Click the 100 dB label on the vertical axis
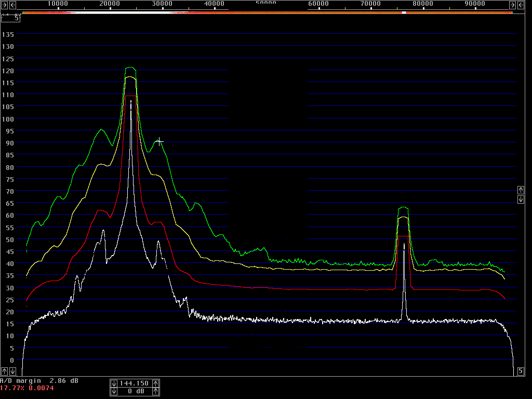The width and height of the screenshot is (532, 399). pos(8,119)
